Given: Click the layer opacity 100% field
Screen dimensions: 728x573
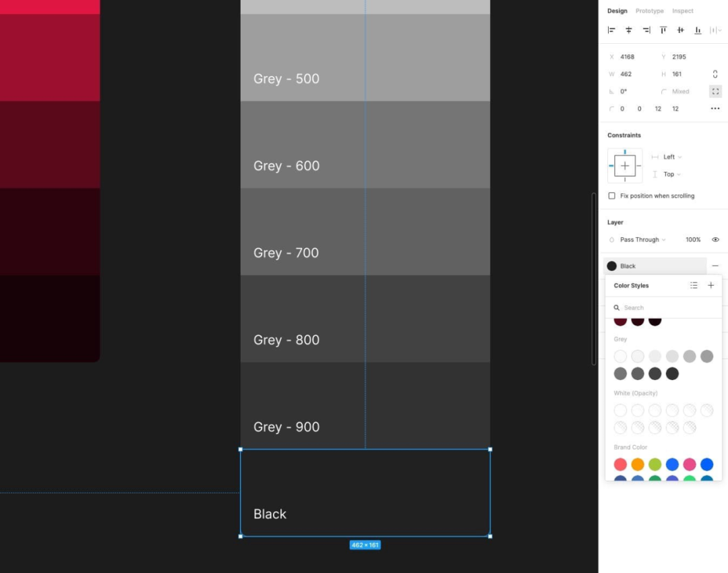Looking at the screenshot, I should (693, 239).
